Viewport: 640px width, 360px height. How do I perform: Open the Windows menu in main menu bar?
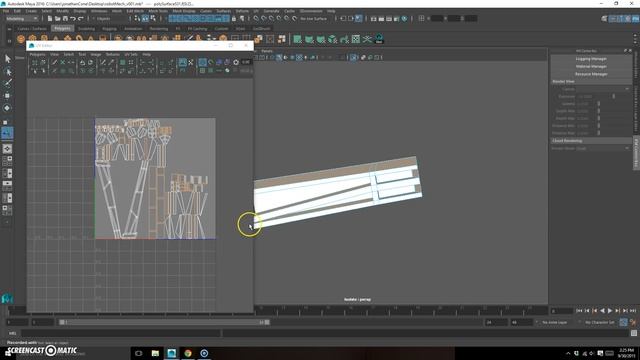coord(99,11)
